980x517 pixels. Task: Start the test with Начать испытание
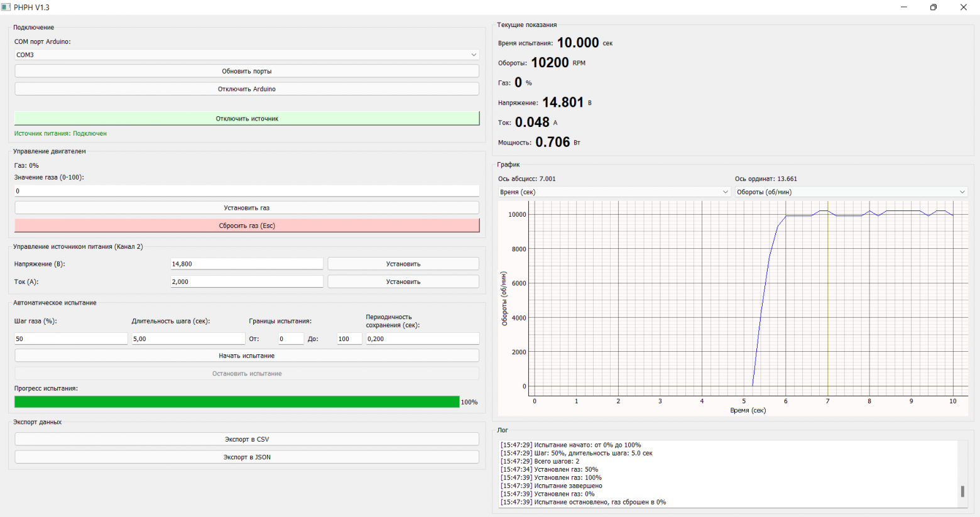point(247,356)
